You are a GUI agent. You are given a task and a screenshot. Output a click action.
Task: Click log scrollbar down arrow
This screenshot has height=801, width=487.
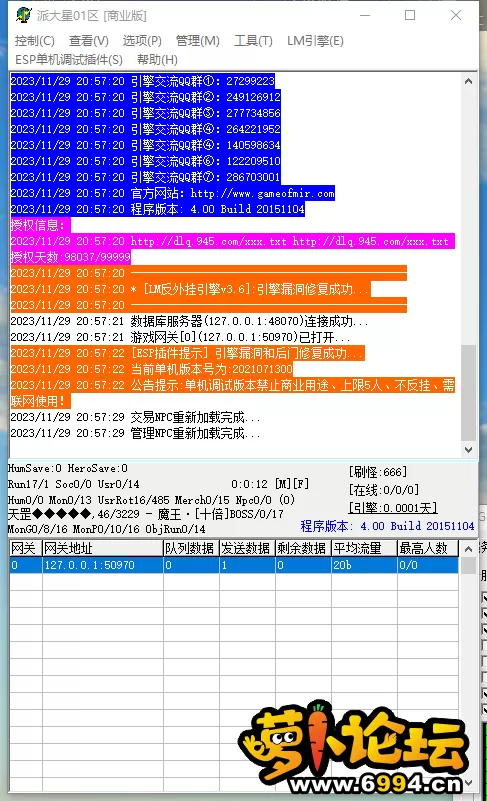tap(468, 450)
